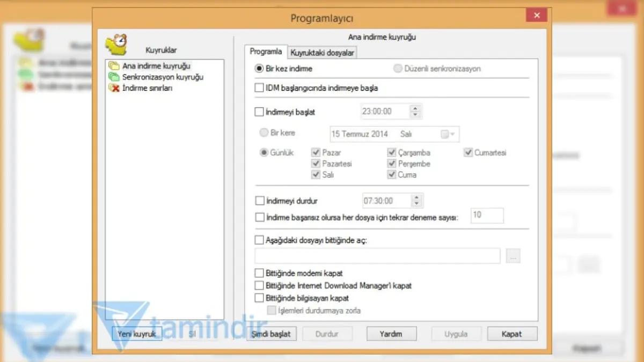Click the Yeni kuyruk button
The width and height of the screenshot is (644, 362).
click(136, 334)
